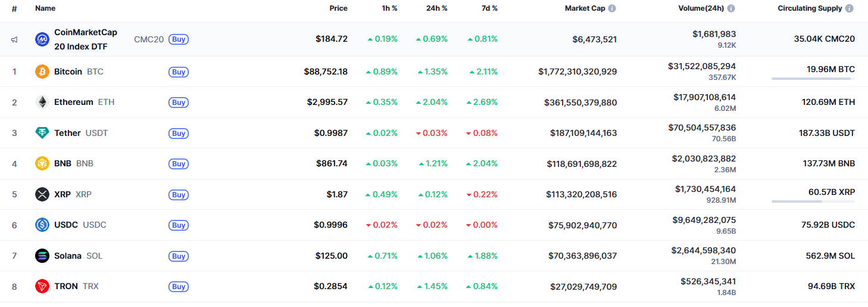Click Bitcoin's circulating supply progress bar
The width and height of the screenshot is (868, 307).
tap(813, 78)
